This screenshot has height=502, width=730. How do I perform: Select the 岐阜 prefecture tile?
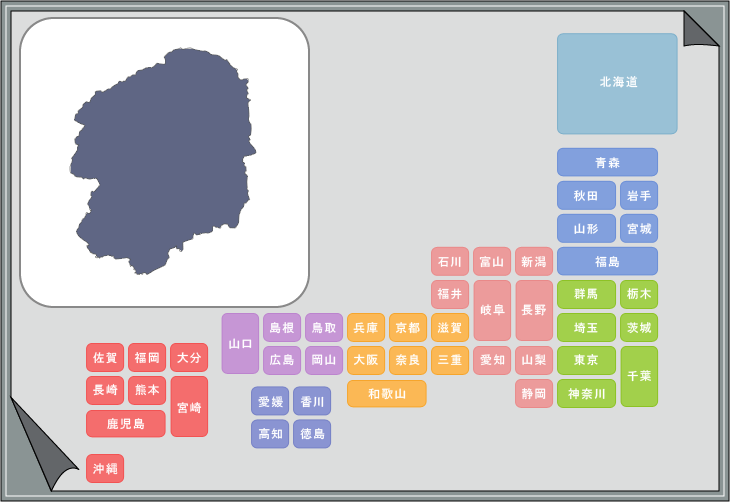click(491, 310)
